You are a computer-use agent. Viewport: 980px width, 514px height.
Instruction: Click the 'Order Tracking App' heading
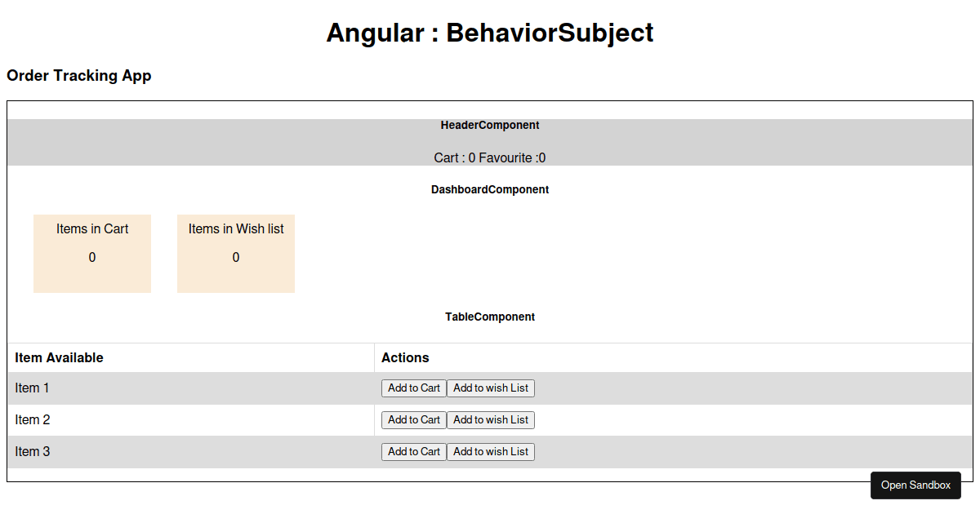(78, 75)
